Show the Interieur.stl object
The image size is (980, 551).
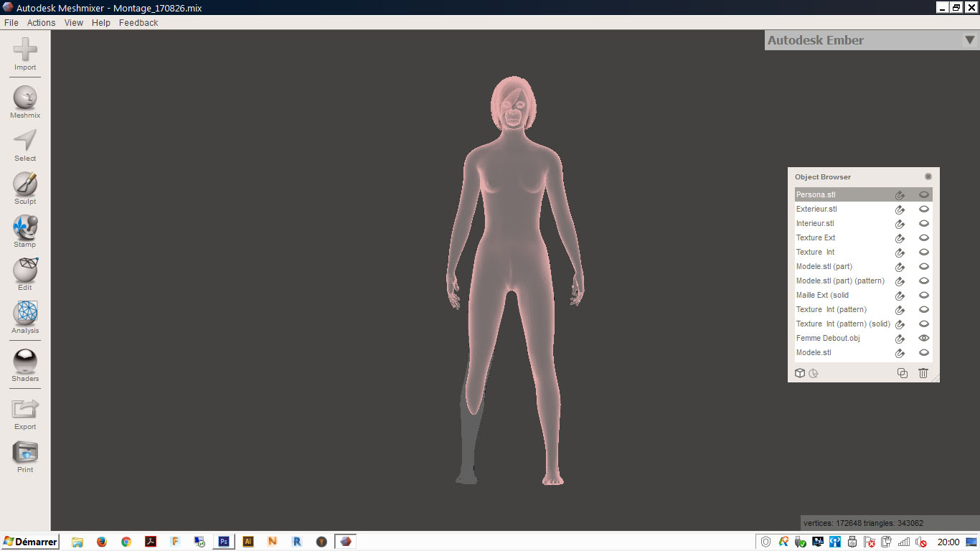click(924, 223)
